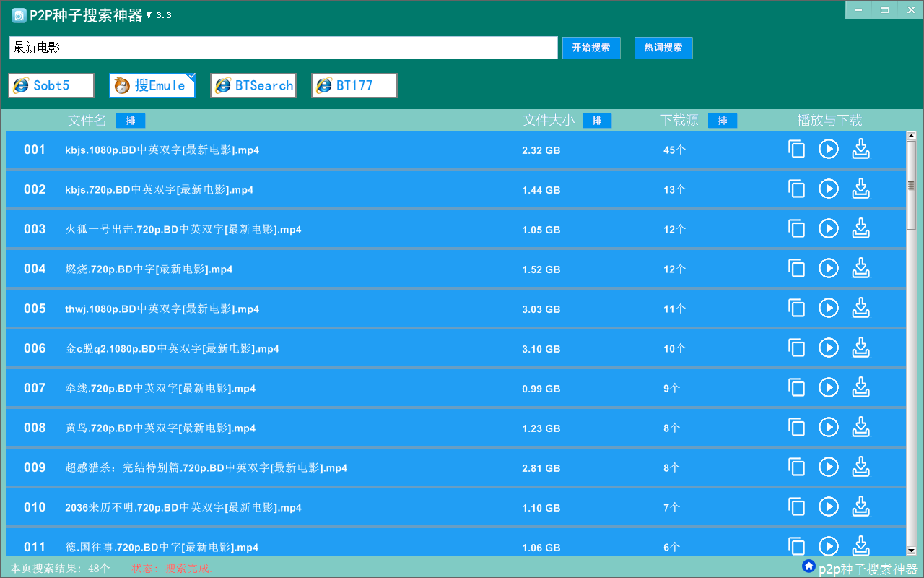924x578 pixels.
Task: Click 45个 download sources cell
Action: click(674, 150)
